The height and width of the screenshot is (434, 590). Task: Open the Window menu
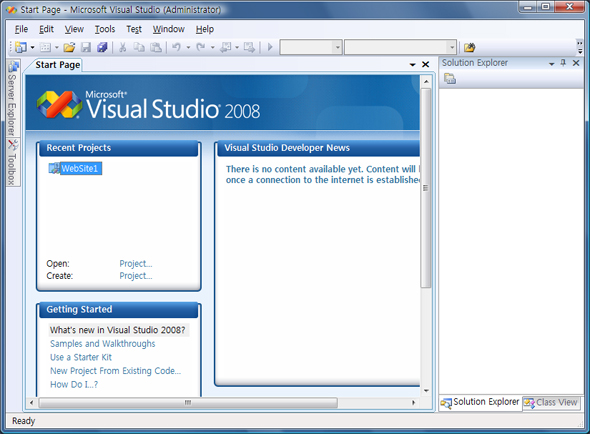169,29
